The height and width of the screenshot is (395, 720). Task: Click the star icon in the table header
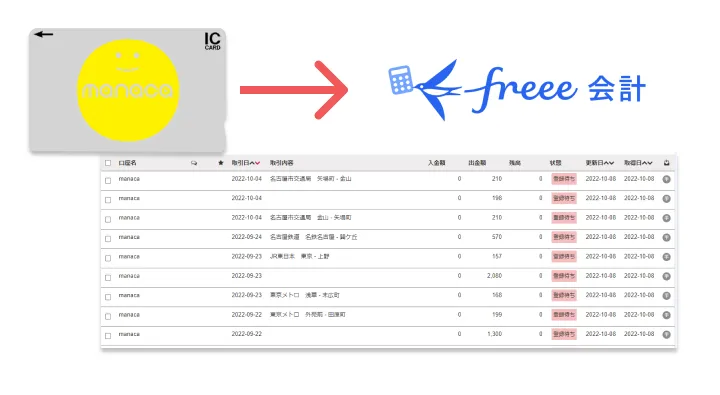coord(220,163)
